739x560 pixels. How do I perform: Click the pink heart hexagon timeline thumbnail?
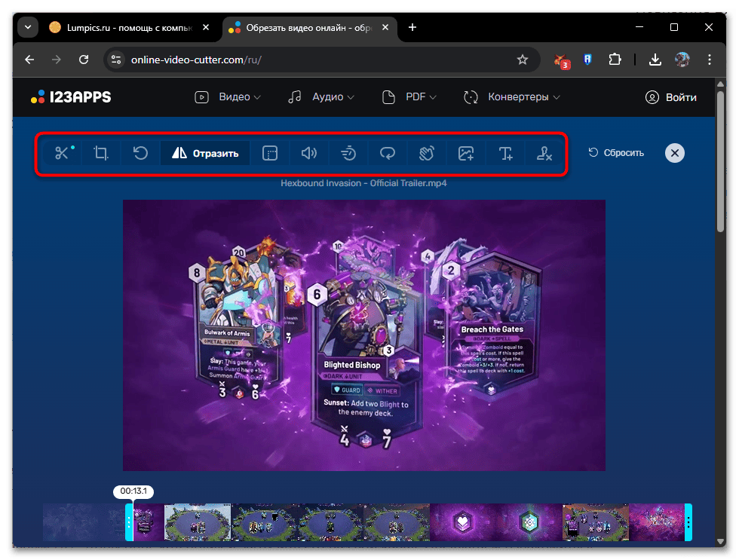463,522
